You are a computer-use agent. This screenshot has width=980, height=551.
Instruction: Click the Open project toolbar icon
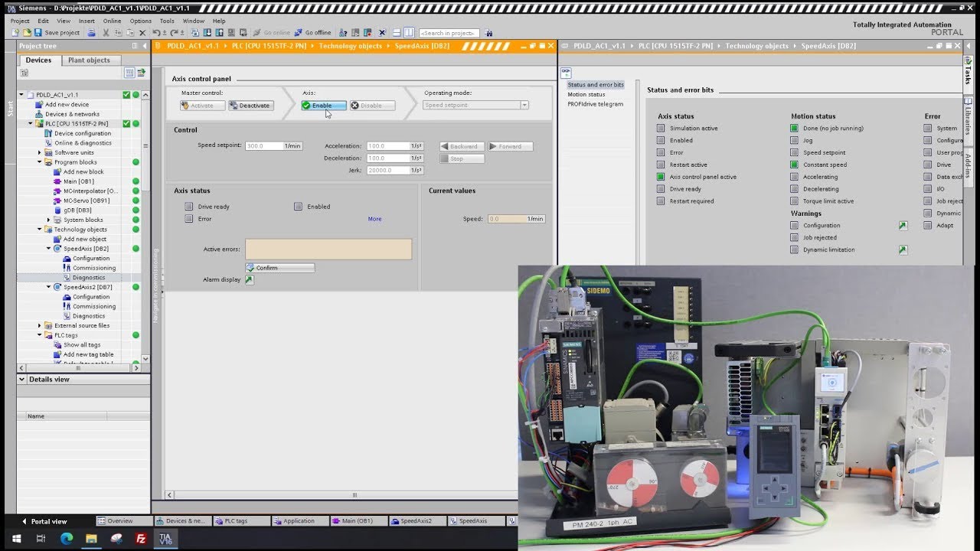click(x=27, y=33)
